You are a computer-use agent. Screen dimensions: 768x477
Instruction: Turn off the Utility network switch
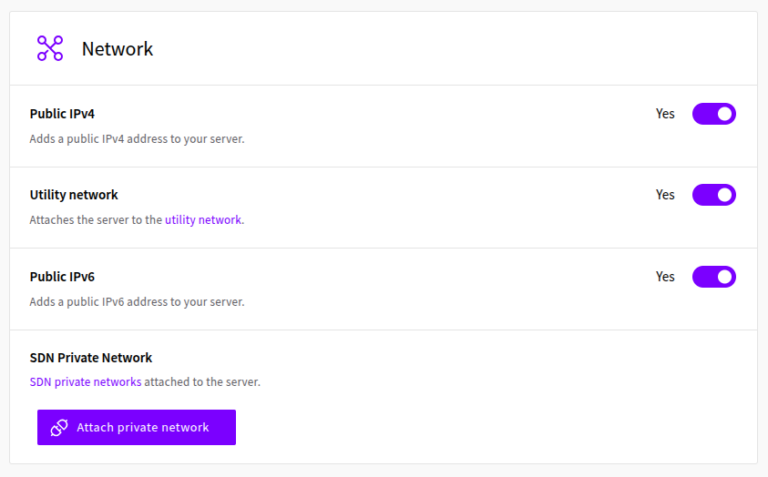(714, 195)
